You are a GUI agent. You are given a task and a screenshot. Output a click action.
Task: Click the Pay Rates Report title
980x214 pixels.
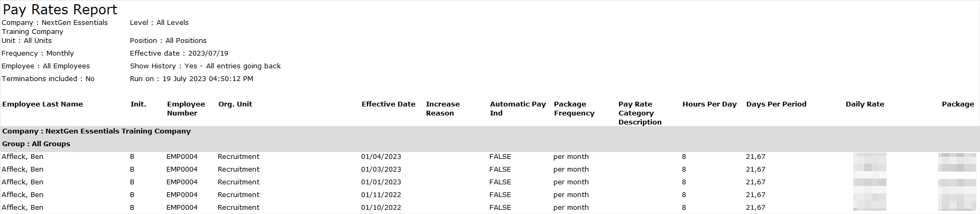(x=60, y=10)
